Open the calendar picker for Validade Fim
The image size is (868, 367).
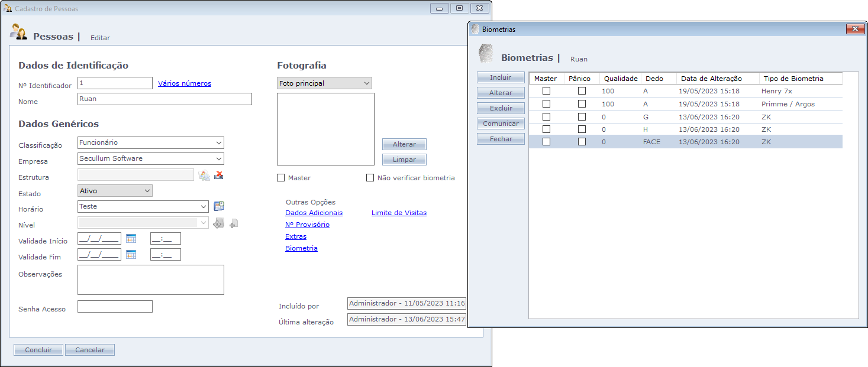click(131, 255)
